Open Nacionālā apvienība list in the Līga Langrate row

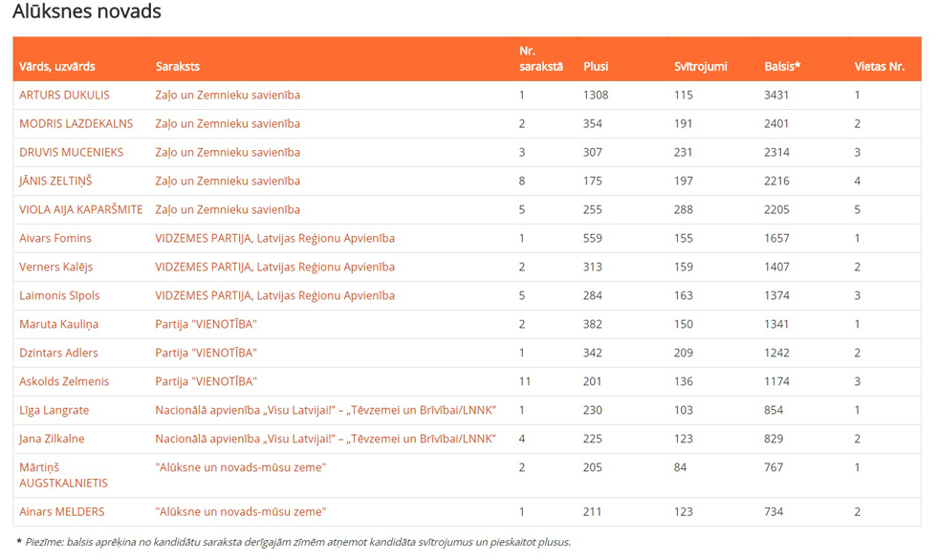pyautogui.click(x=325, y=411)
